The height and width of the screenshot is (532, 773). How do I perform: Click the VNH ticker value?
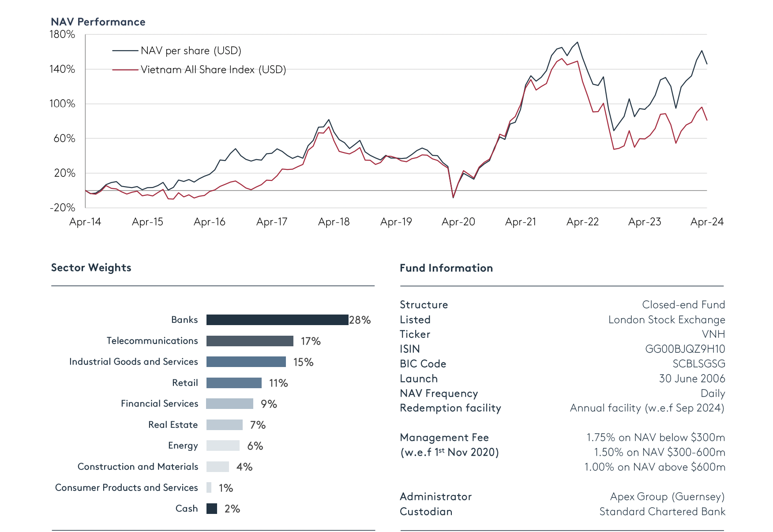[713, 334]
